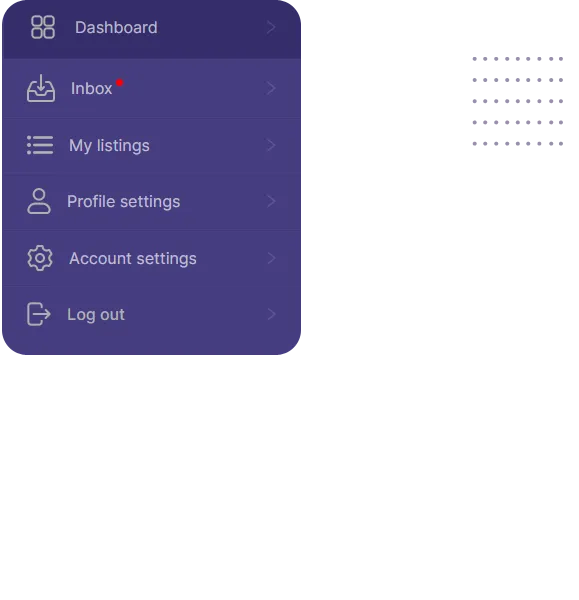Click the Account settings chevron arrow
Screen dimensions: 579x600
click(271, 258)
